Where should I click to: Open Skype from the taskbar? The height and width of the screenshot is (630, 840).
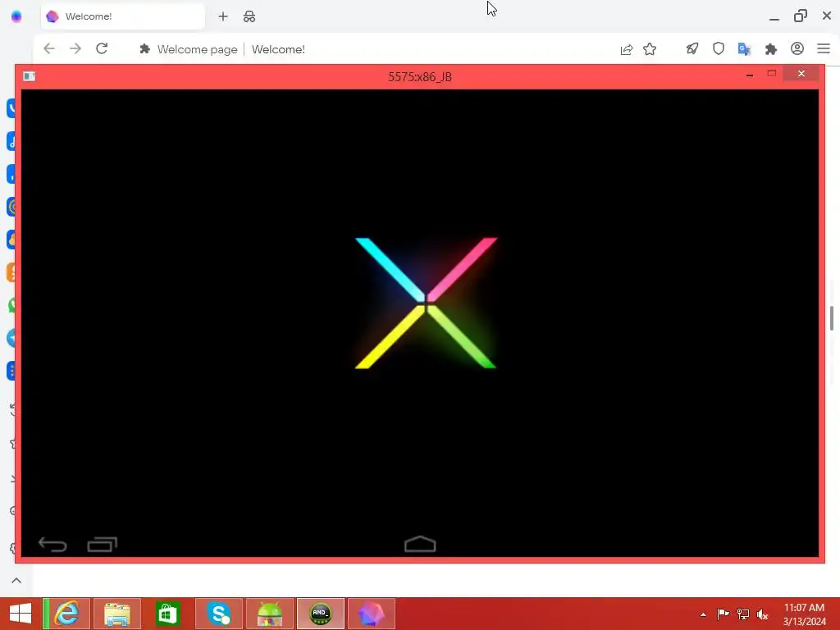coord(219,614)
